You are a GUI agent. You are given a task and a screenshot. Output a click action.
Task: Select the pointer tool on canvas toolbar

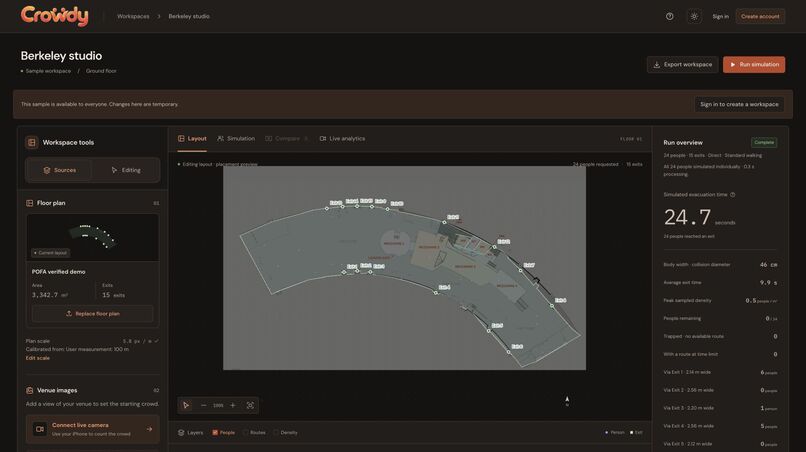[186, 405]
